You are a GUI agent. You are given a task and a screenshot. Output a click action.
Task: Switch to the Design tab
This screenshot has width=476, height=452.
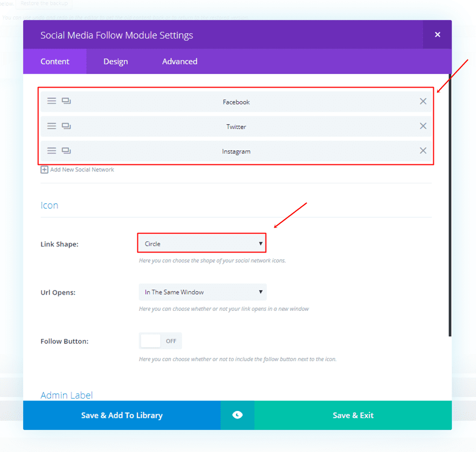coord(116,61)
